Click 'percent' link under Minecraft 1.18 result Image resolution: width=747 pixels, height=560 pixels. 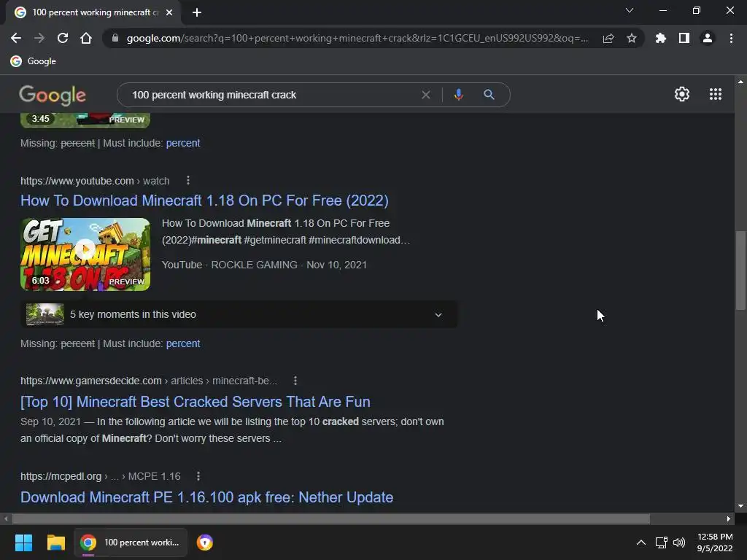click(x=183, y=344)
